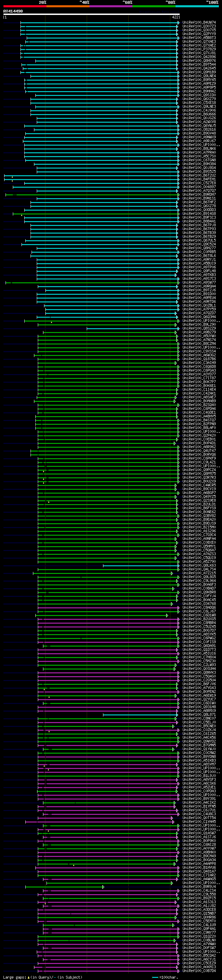Open hit UniRef100_Q2PYY9
This screenshot has width=222, height=980.
coord(199,34)
